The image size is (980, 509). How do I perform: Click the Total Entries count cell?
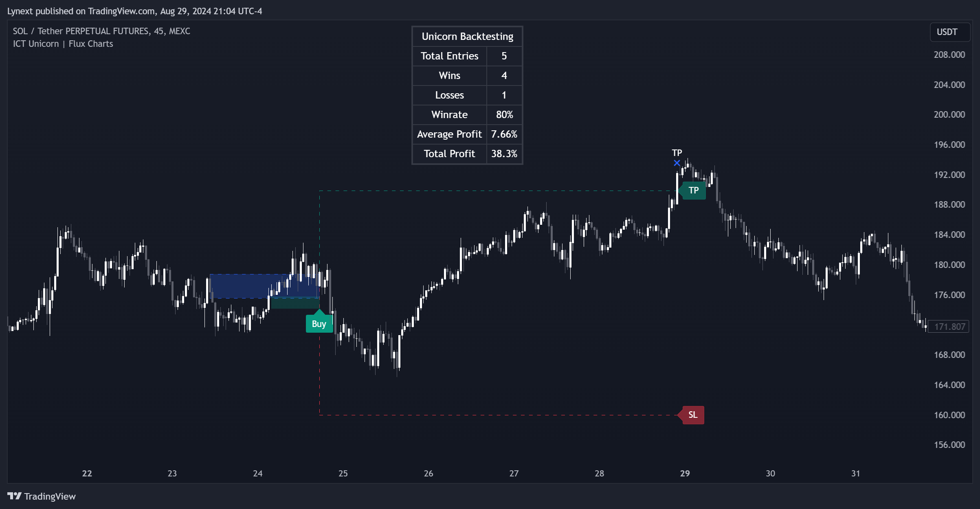(504, 56)
